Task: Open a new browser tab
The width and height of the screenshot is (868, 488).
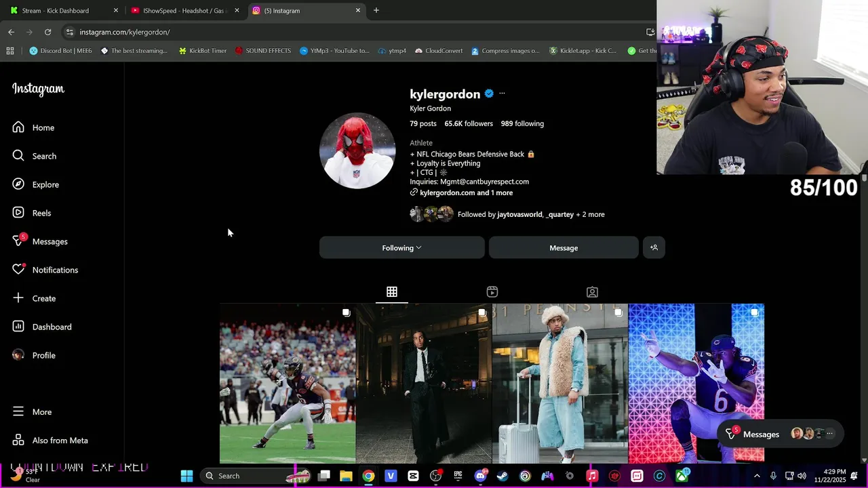Action: coord(376,10)
